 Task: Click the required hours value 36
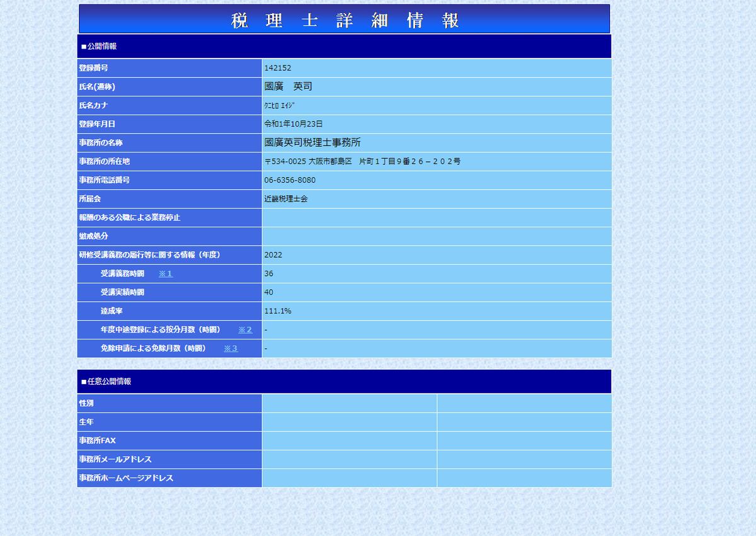point(269,274)
